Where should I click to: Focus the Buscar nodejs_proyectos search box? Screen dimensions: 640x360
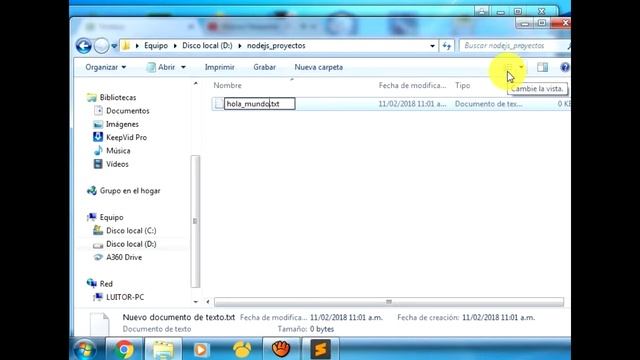[x=514, y=46]
